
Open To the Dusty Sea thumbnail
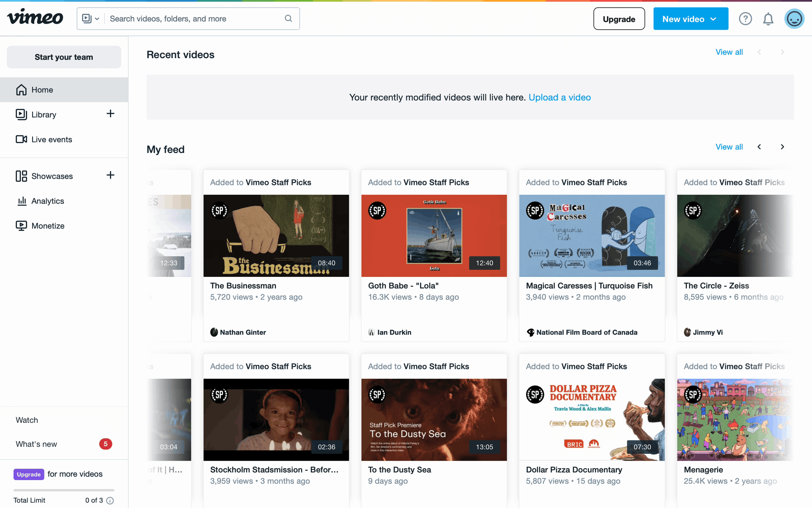point(434,420)
